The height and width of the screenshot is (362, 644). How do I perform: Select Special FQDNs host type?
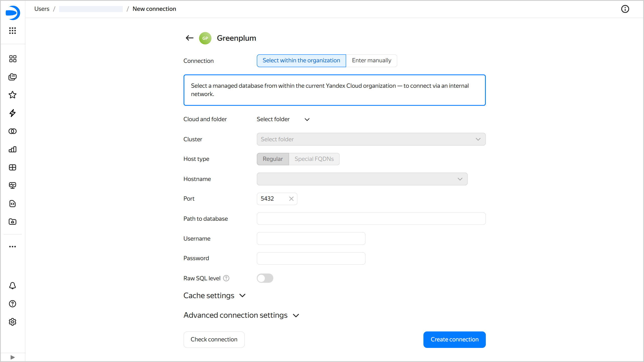coord(314,159)
